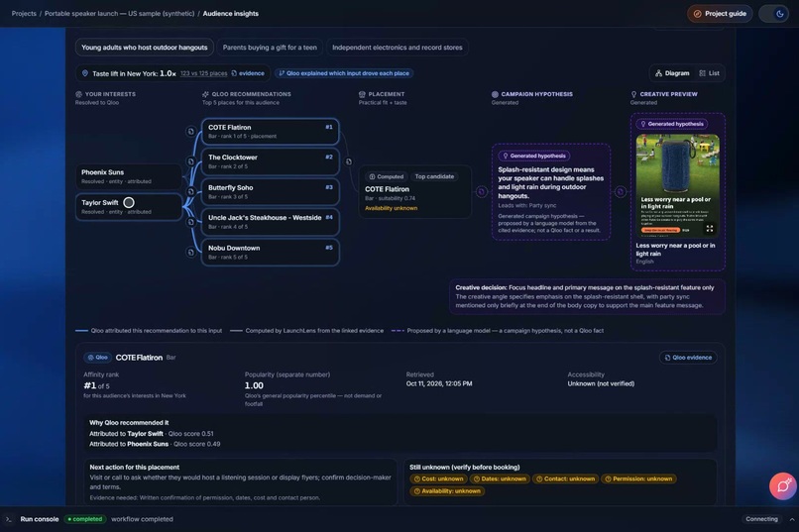Select the COTE Flatiron recommendation card

pyautogui.click(x=270, y=132)
